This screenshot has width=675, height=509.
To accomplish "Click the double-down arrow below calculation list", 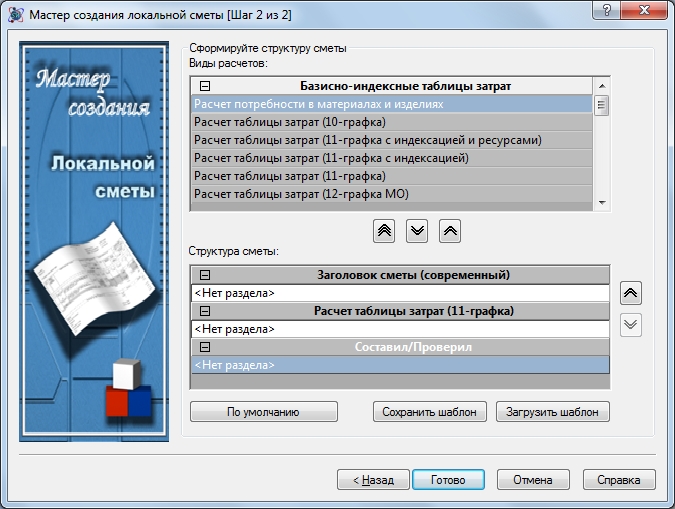I will (417, 230).
